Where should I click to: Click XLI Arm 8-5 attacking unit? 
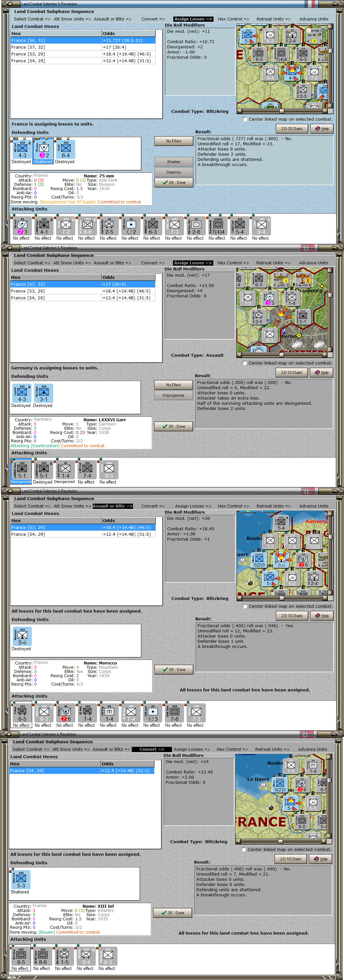[21, 956]
